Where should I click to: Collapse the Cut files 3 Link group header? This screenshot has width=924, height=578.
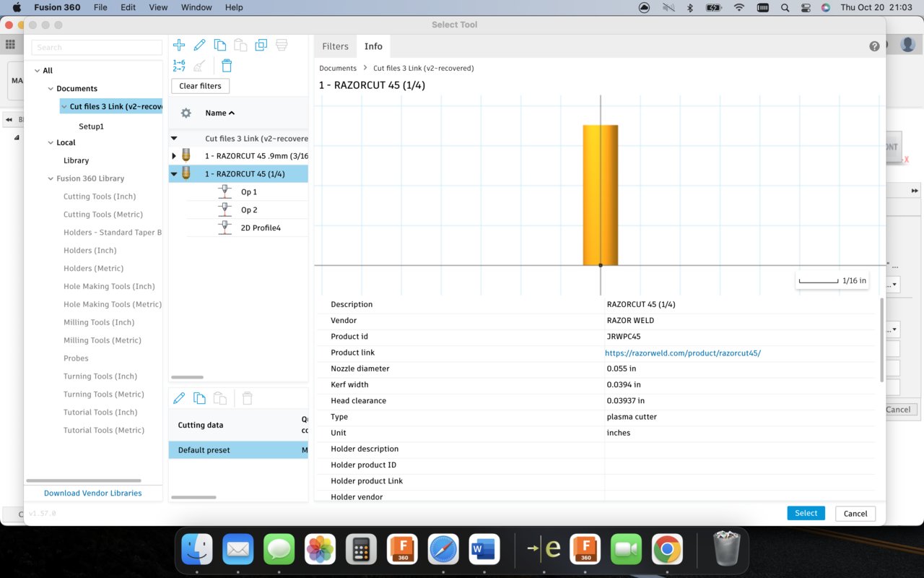click(x=174, y=138)
